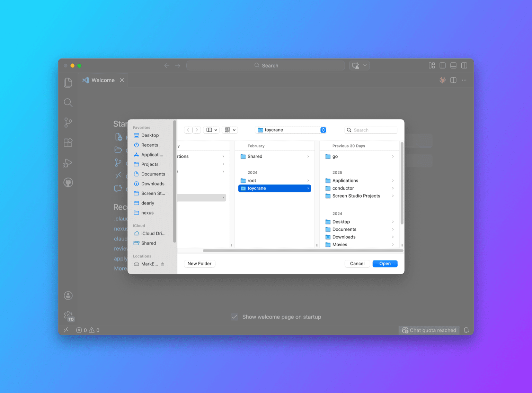Viewport: 532px width, 393px height.
Task: Click the New Folder button
Action: (x=199, y=263)
